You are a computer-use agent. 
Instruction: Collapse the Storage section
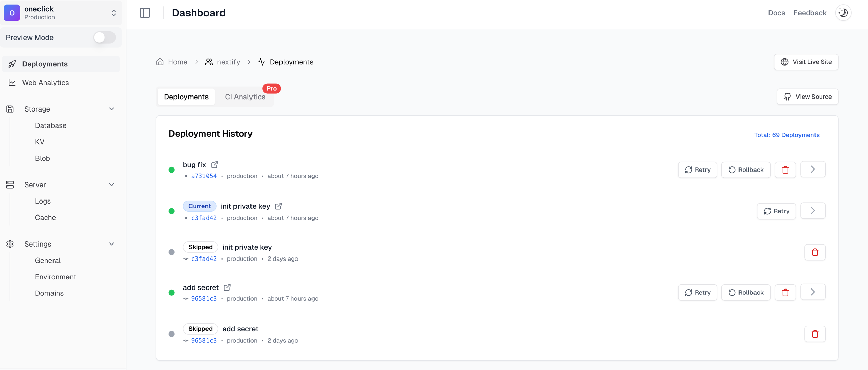tap(112, 109)
